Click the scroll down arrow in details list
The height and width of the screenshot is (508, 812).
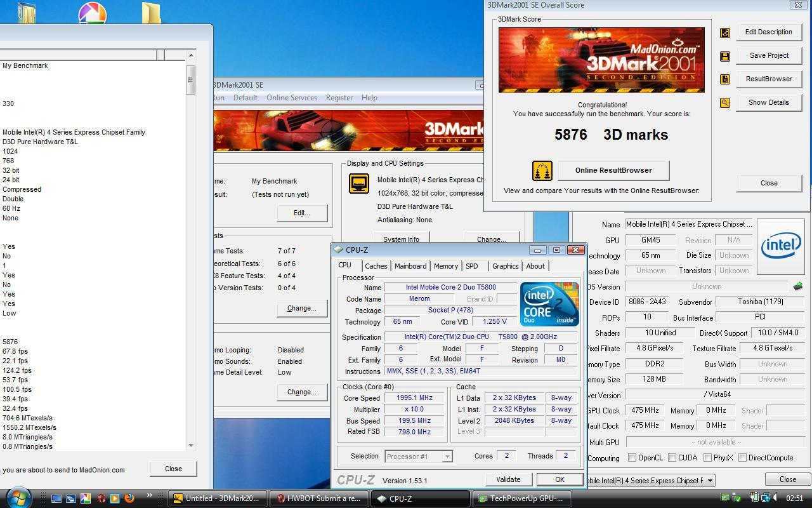tap(191, 446)
